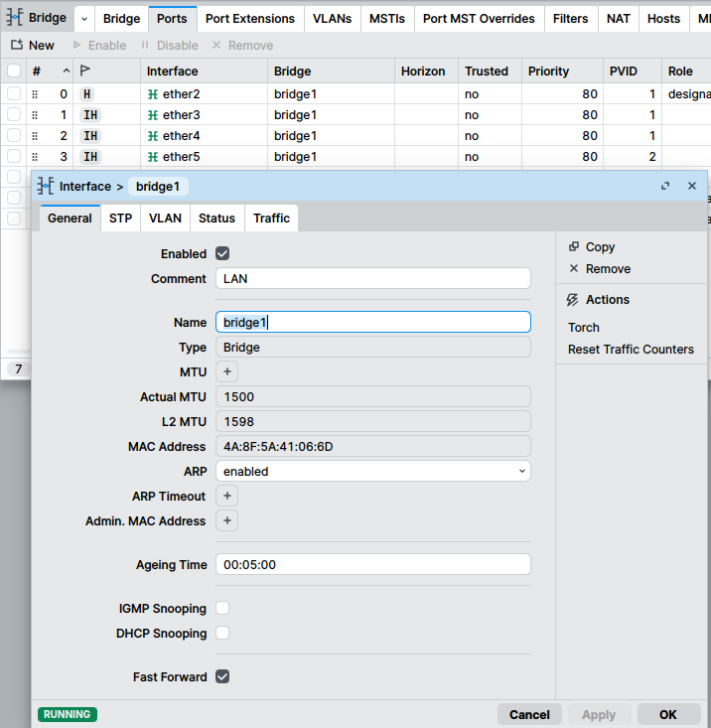The width and height of the screenshot is (711, 728).
Task: Click the Copy icon in side panel
Action: (574, 247)
